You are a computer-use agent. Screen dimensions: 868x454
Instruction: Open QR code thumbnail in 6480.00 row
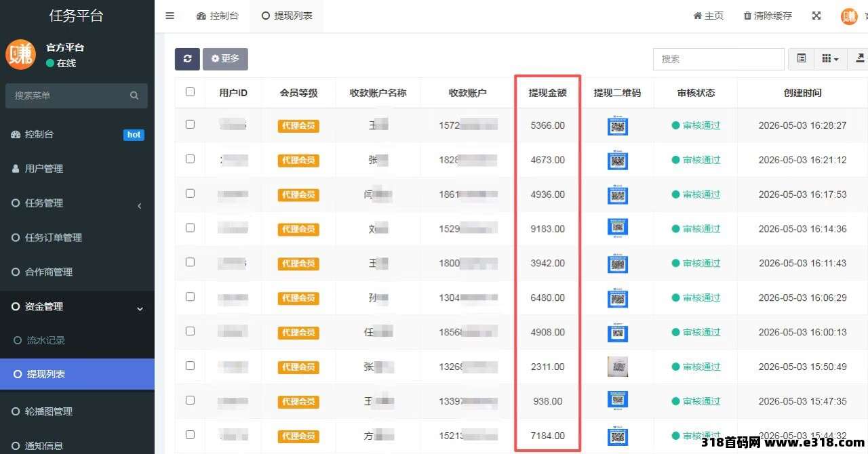coord(618,298)
